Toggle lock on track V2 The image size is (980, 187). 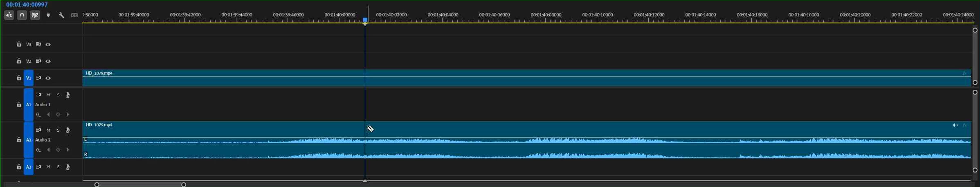point(19,61)
